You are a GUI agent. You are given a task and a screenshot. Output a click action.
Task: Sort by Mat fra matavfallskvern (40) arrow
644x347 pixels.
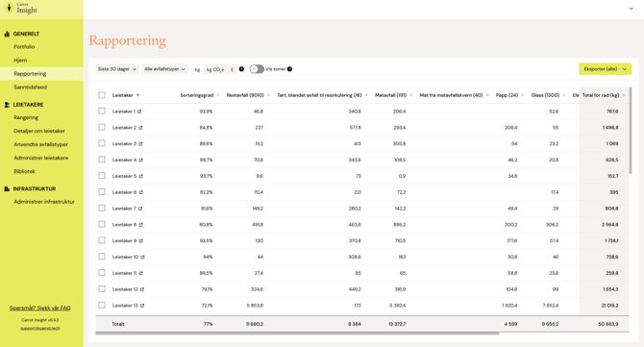click(x=487, y=95)
